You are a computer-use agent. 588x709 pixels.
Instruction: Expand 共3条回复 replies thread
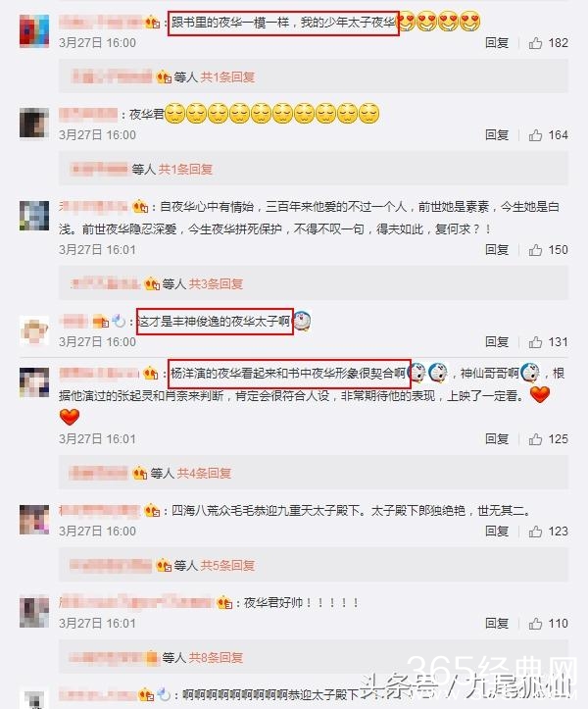(x=216, y=284)
